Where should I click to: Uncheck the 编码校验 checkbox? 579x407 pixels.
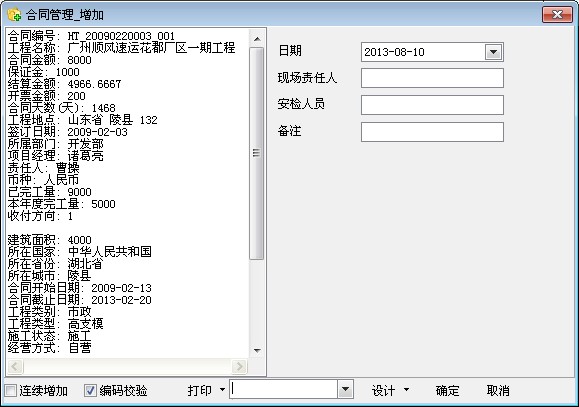90,390
